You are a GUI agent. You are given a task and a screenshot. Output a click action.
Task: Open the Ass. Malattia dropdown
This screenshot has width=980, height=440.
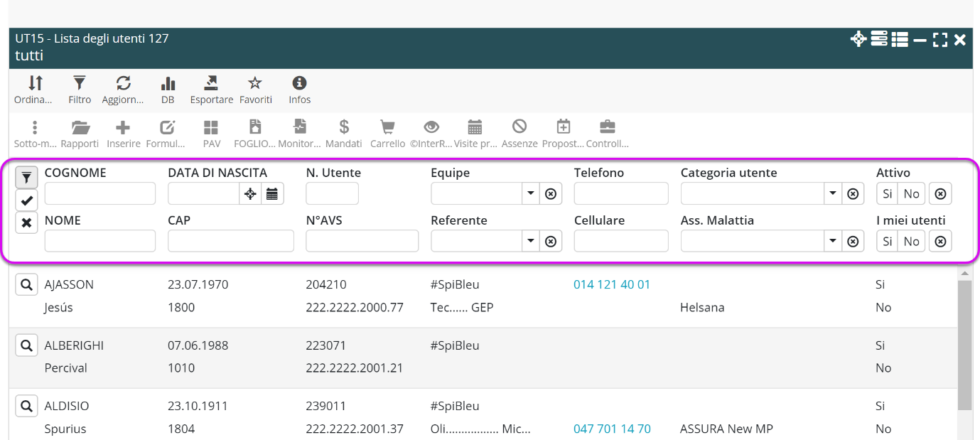[x=833, y=242]
